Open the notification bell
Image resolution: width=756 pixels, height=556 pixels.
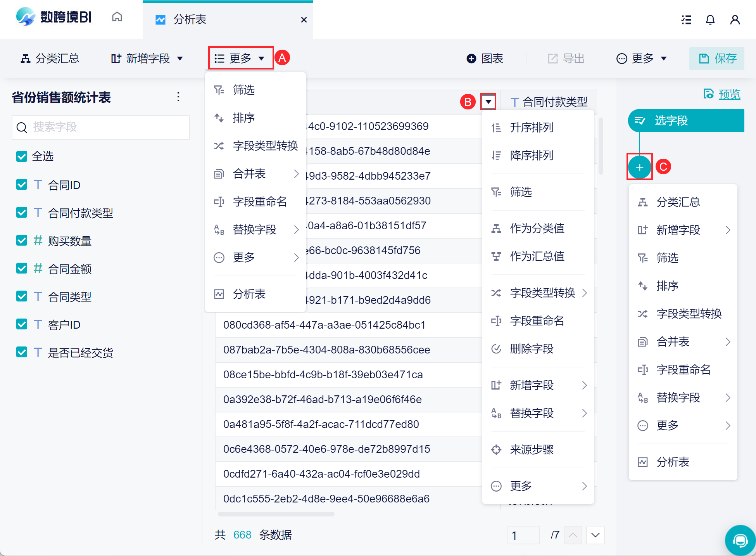click(x=710, y=20)
